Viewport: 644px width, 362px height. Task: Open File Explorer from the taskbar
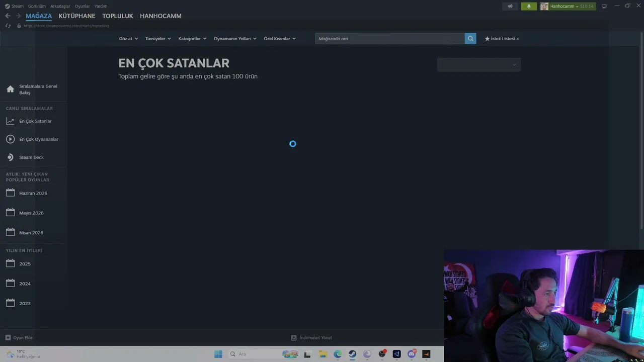coord(323,354)
